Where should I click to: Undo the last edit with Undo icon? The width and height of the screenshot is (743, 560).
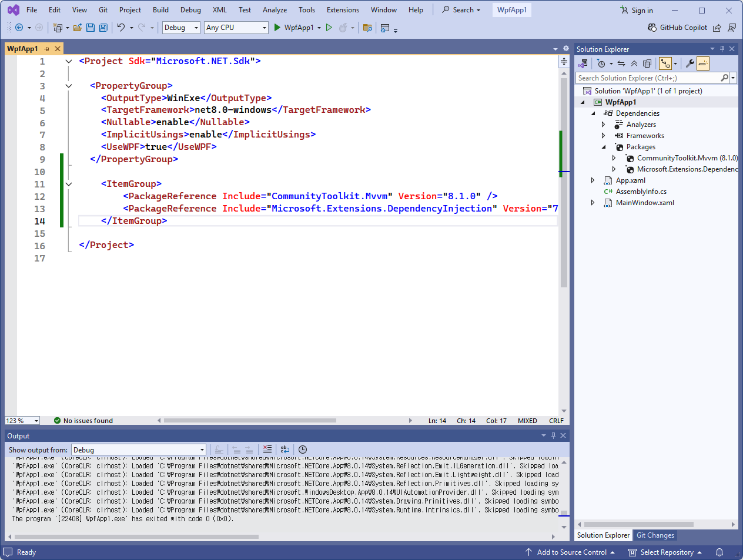point(121,28)
